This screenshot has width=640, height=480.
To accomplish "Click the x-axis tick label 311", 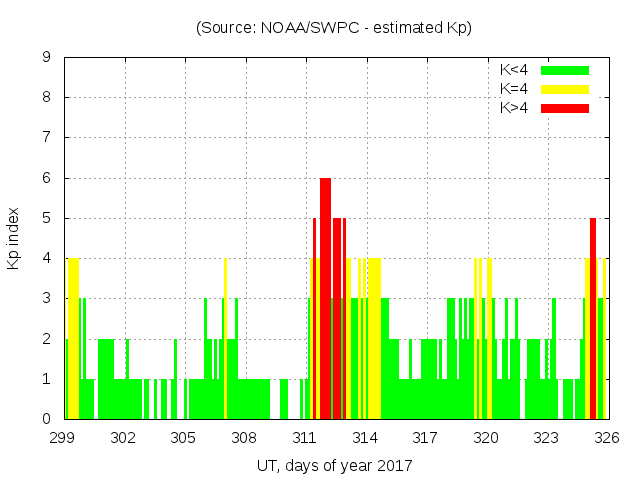I will (x=305, y=438).
